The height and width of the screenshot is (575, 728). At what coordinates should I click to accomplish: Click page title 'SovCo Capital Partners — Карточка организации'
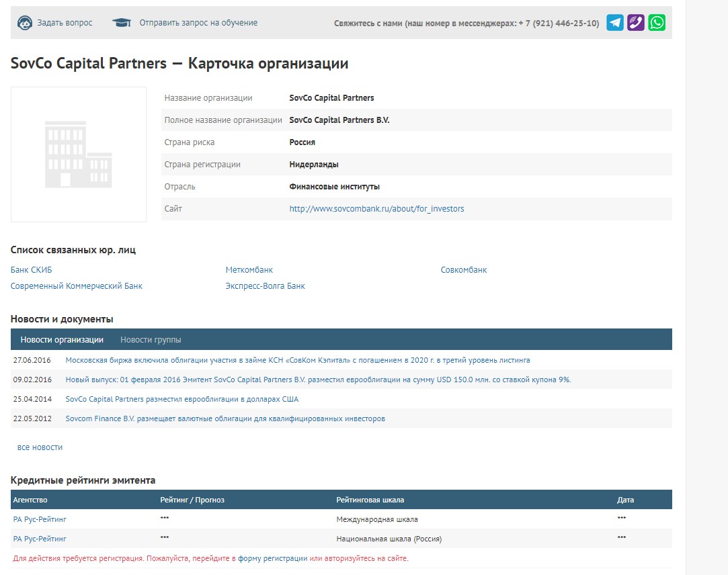(179, 63)
